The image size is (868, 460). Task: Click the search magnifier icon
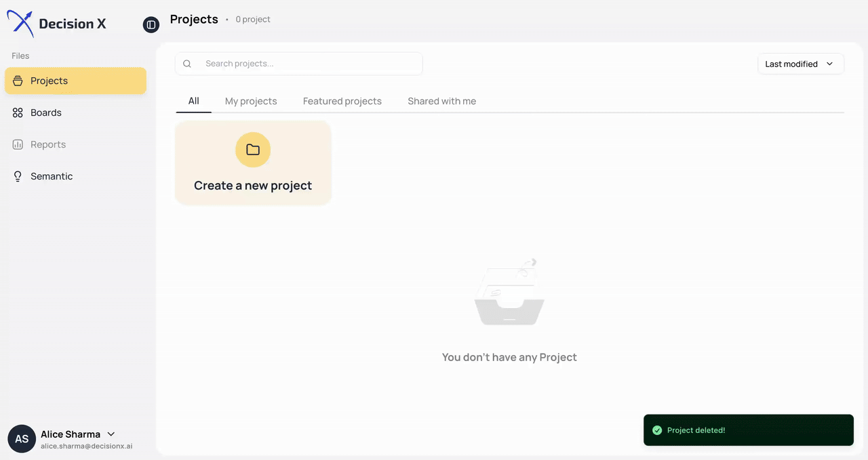[187, 64]
